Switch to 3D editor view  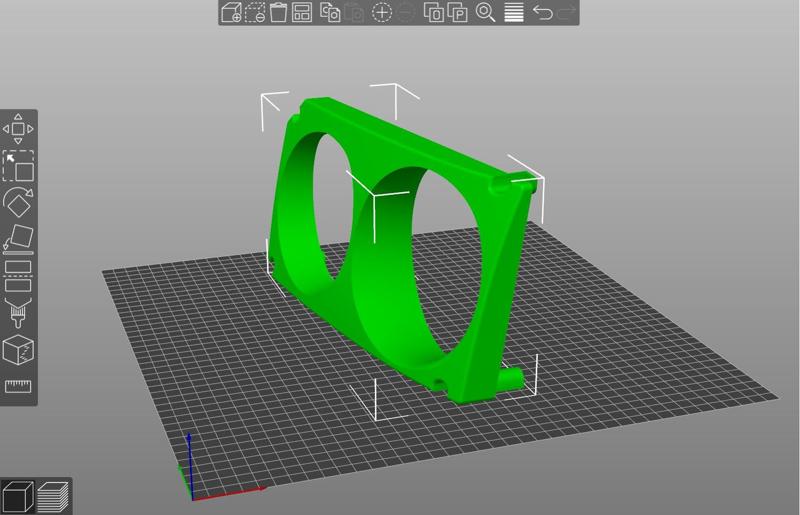click(x=17, y=497)
